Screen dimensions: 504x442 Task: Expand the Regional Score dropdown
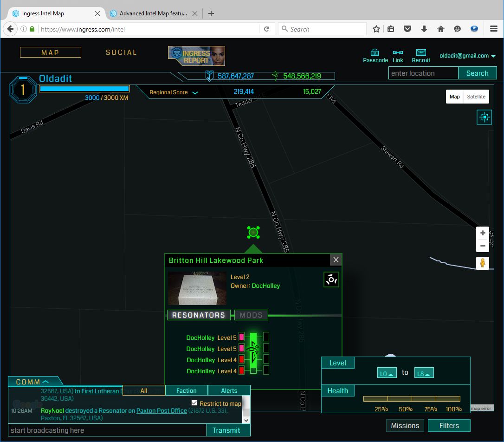tap(195, 92)
